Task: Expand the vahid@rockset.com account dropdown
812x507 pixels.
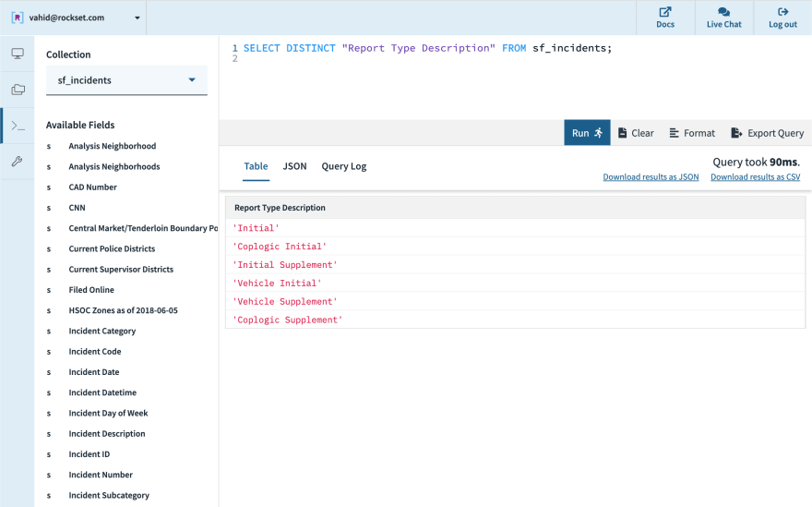Action: 137,18
